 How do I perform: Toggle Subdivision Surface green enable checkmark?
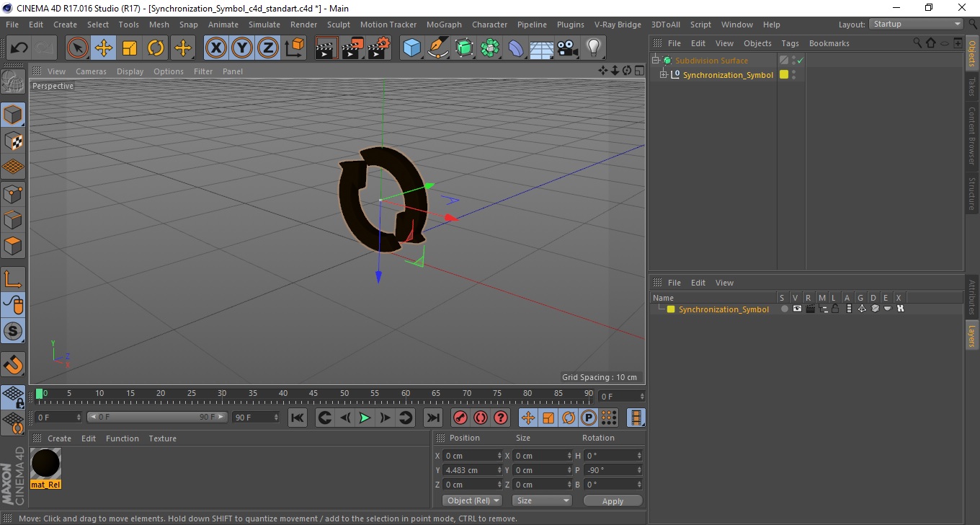(x=800, y=61)
